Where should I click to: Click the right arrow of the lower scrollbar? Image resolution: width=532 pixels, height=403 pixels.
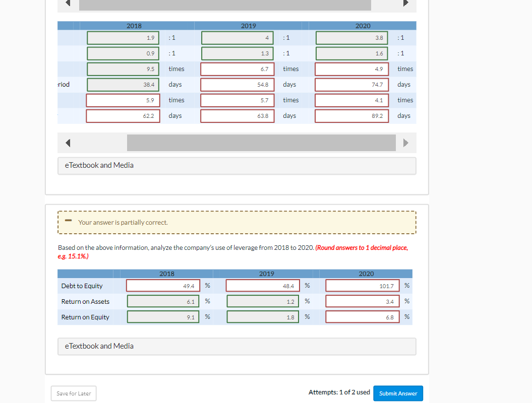pos(406,143)
